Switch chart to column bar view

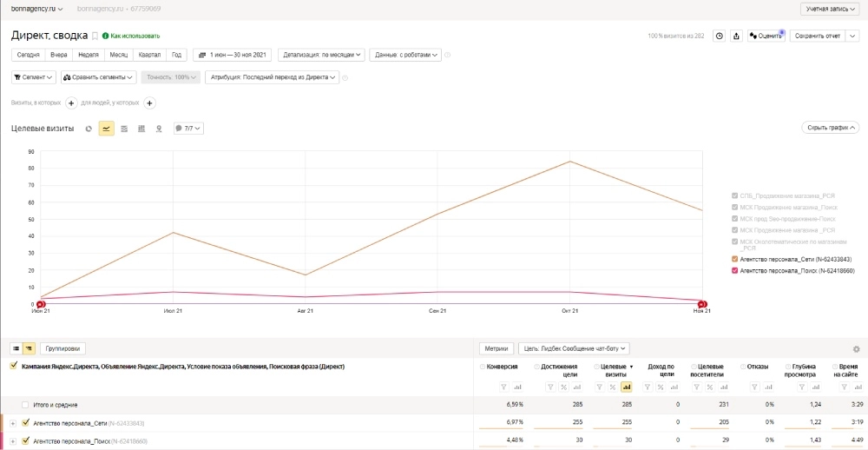141,129
